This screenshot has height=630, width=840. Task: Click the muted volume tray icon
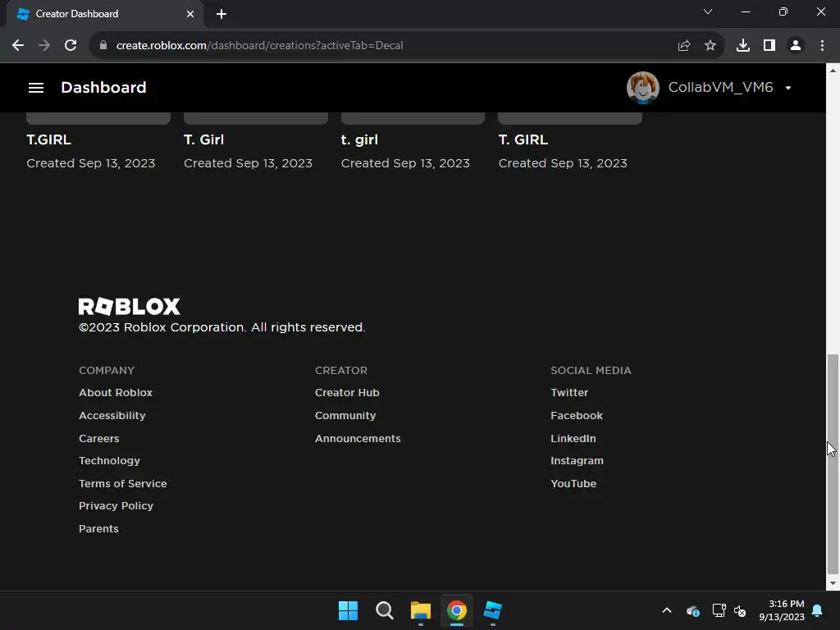pos(740,610)
